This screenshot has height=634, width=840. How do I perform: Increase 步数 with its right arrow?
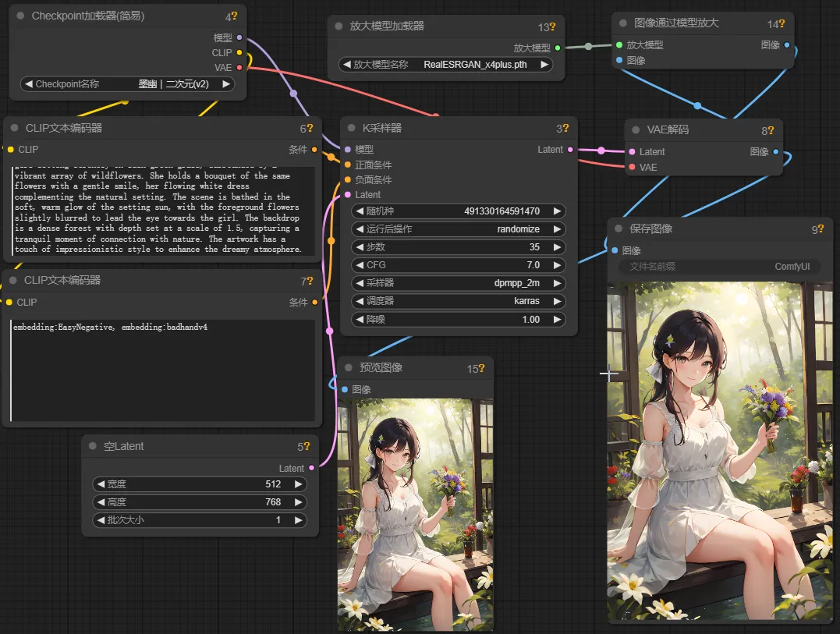click(558, 247)
